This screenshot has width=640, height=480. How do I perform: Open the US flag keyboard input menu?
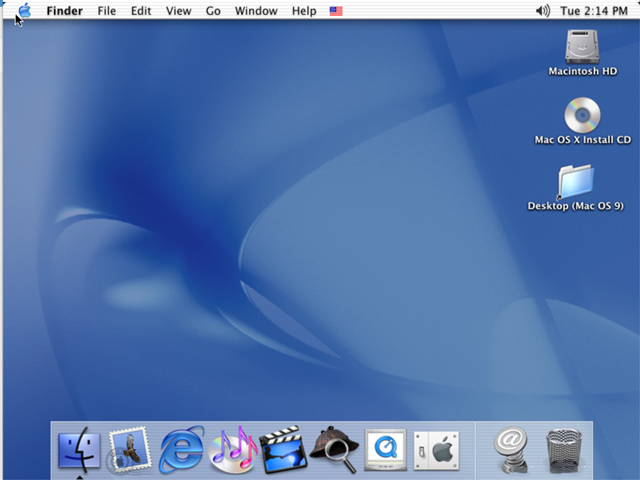click(x=336, y=11)
